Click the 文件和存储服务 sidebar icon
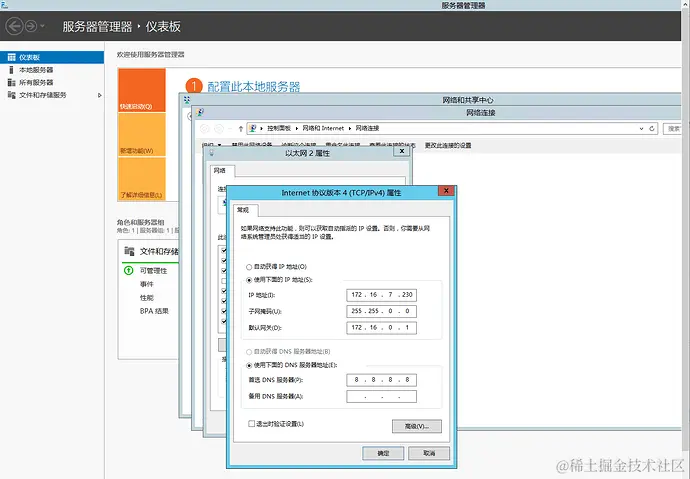This screenshot has width=690, height=479. pos(11,95)
